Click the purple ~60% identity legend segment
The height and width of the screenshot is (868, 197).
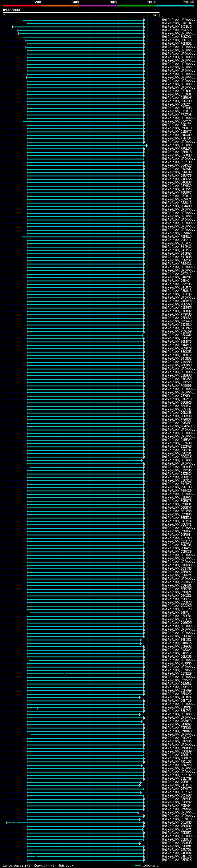tap(99, 6)
